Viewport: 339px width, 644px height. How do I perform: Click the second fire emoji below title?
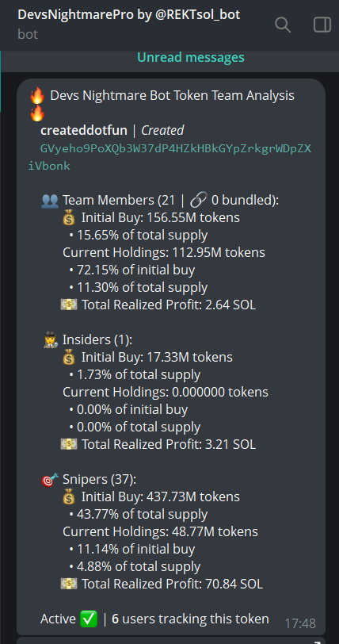point(37,113)
